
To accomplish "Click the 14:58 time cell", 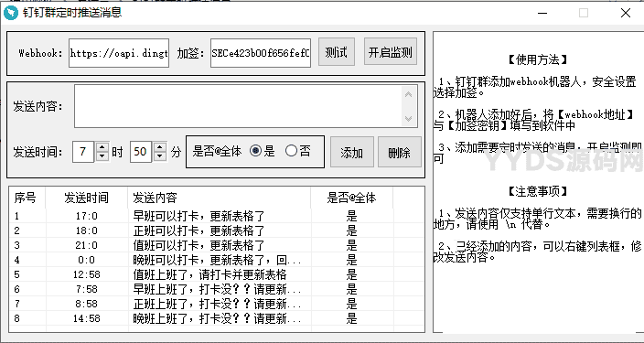I will coord(87,318).
